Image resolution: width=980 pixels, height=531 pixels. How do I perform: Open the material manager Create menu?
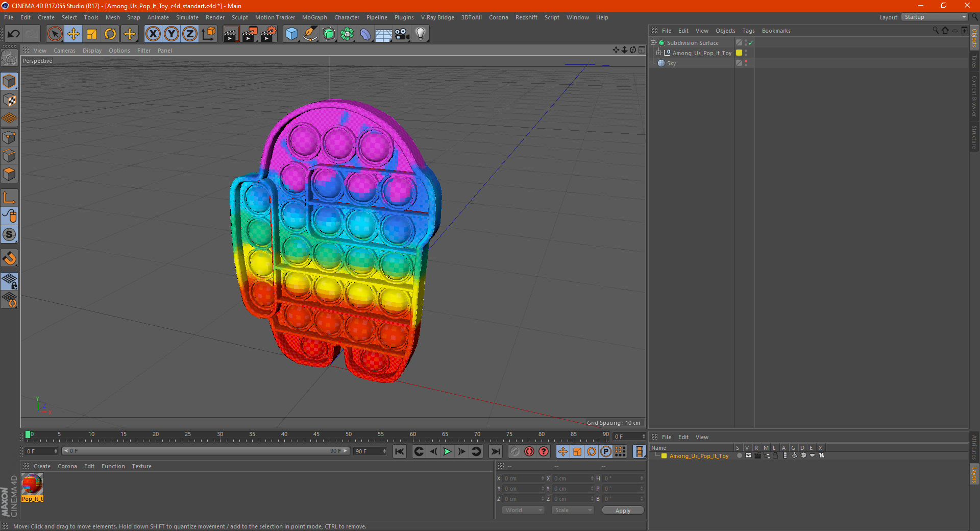(42, 466)
